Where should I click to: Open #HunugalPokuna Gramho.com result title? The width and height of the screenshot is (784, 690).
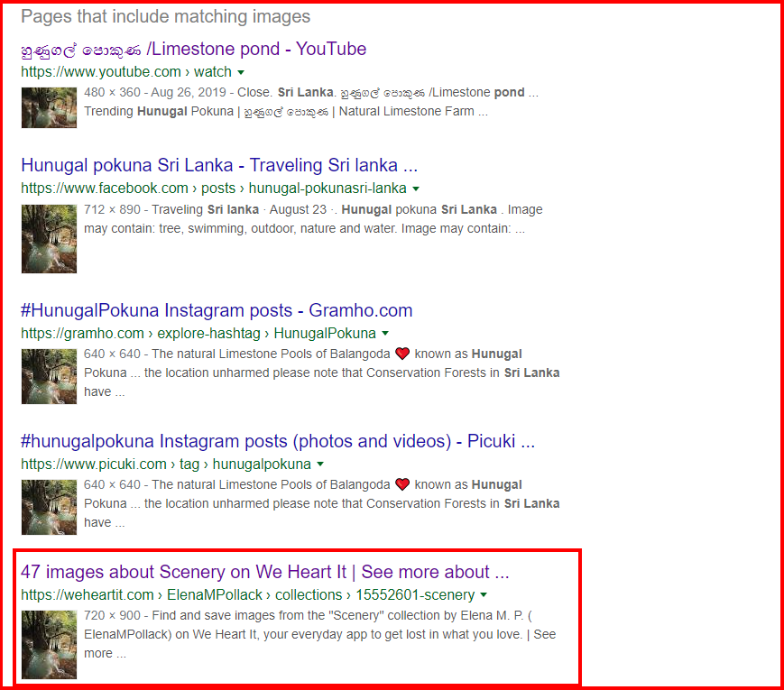click(217, 310)
